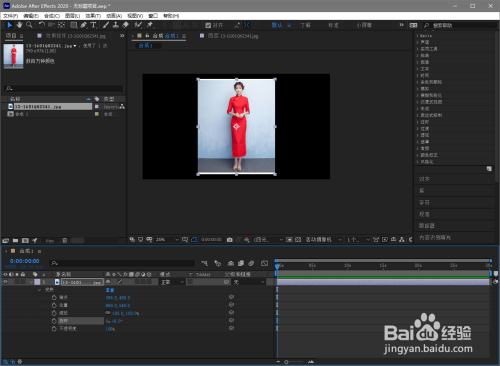Click the Project panel search field
Image resolution: width=500 pixels, height=366 pixels.
(63, 88)
